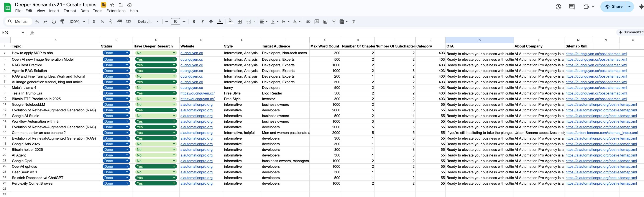Format as currency with dollar icon
The width and height of the screenshot is (644, 197).
click(94, 22)
